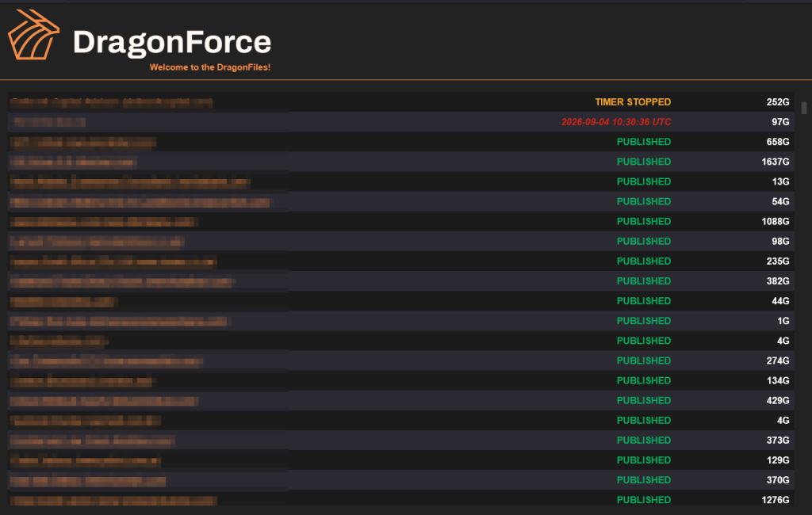Select the TIMER STOPPED status entry

(632, 102)
